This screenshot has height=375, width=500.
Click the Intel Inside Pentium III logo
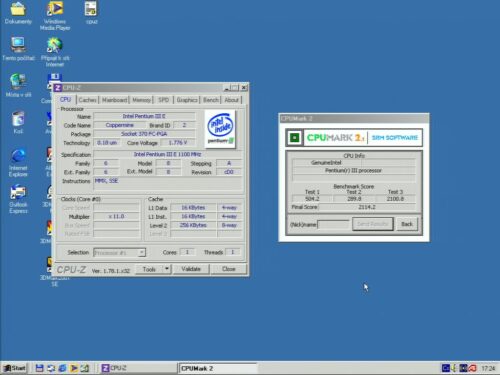(x=220, y=129)
